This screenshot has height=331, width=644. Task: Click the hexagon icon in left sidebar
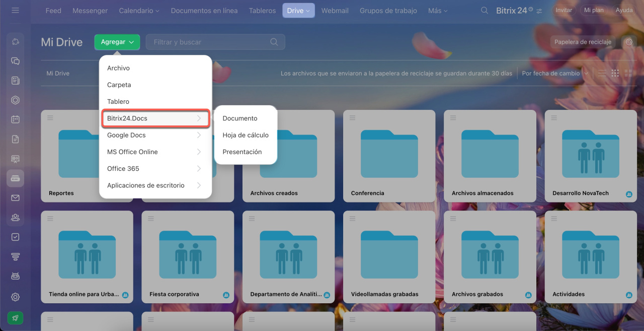[x=15, y=100]
